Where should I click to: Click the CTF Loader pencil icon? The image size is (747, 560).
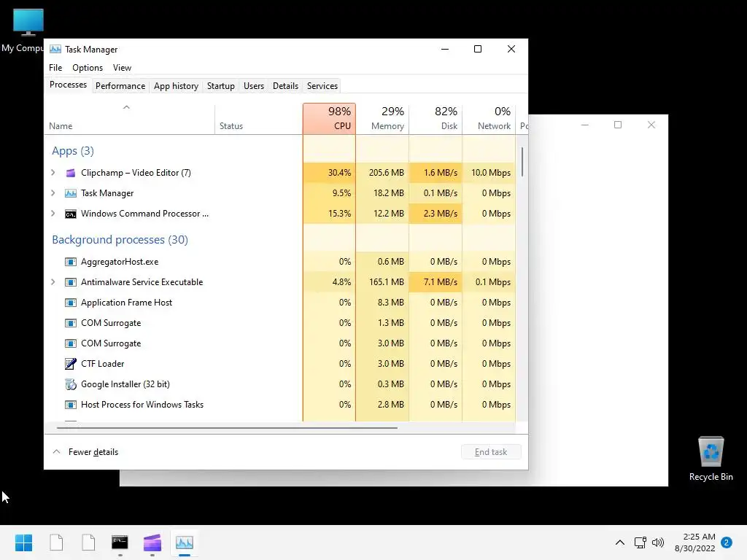[x=71, y=364]
